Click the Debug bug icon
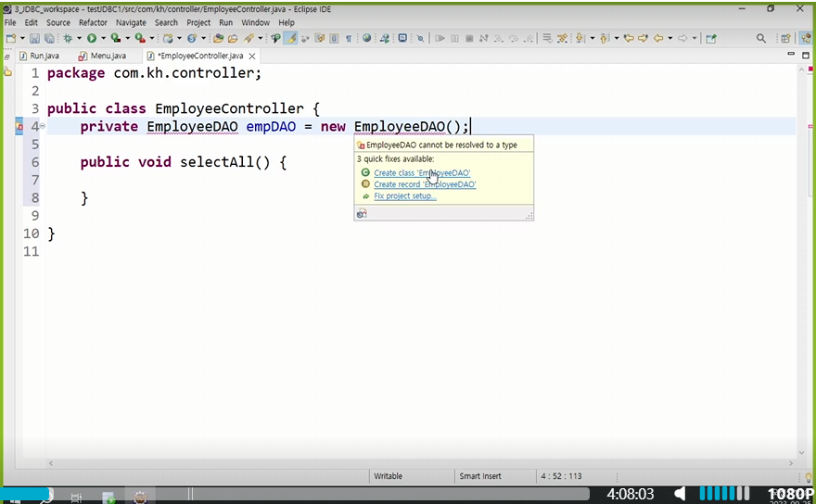This screenshot has height=504, width=816. [68, 38]
